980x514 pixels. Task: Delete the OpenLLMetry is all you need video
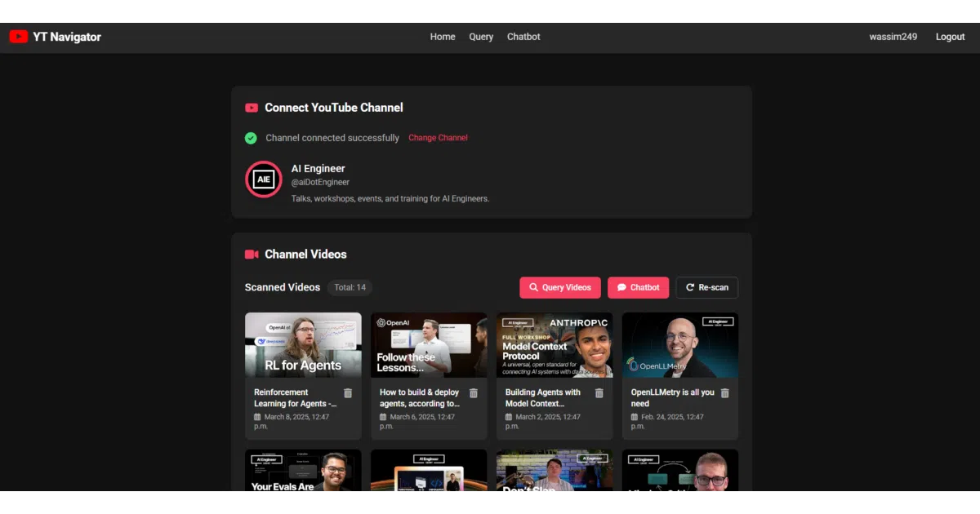click(x=725, y=392)
